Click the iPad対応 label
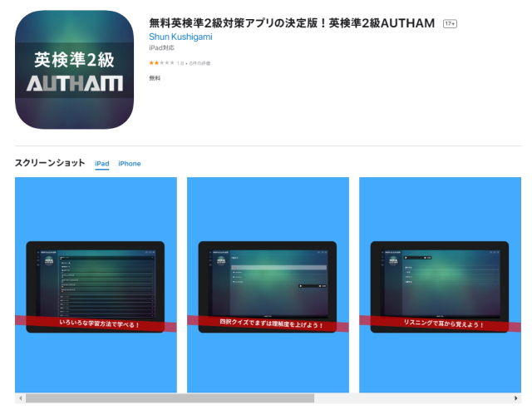Screen dimensions: 532x415 coord(161,48)
